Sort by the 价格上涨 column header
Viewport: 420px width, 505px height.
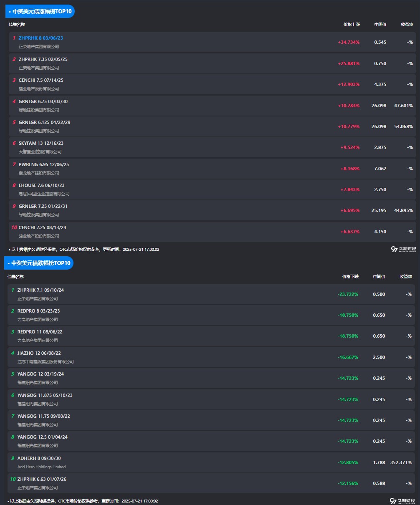(351, 25)
